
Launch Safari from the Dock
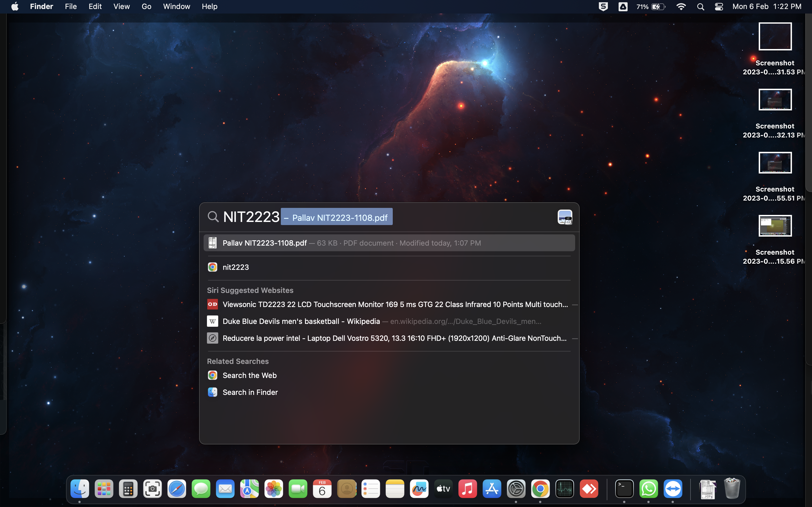176,489
